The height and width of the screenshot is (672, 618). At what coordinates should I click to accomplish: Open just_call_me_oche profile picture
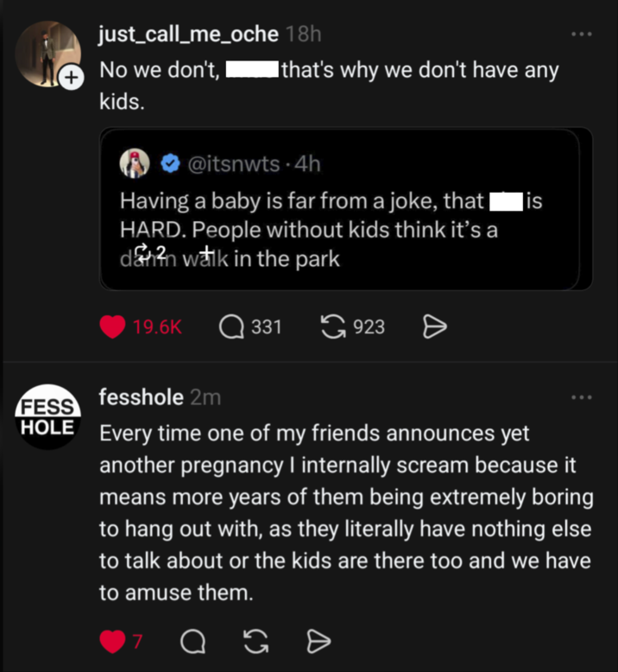click(x=47, y=52)
